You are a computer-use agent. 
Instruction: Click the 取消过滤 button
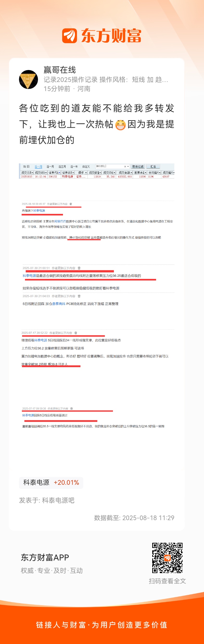tap(138, 167)
